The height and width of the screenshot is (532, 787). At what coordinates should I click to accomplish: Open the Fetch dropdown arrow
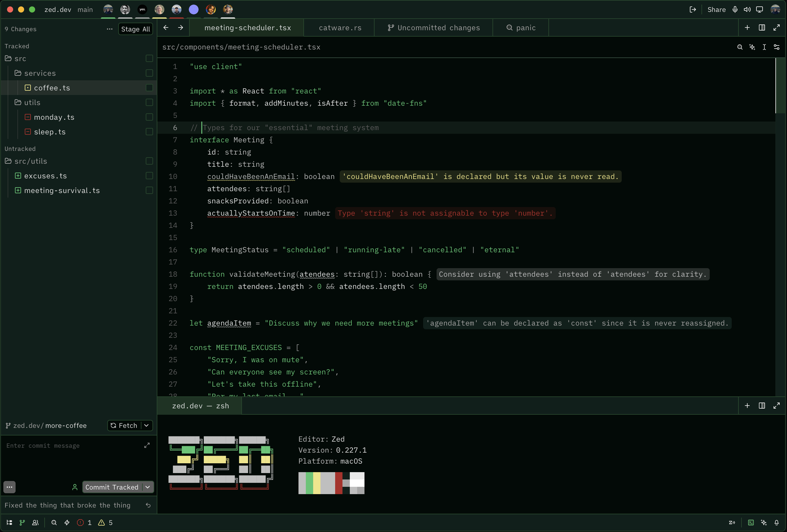point(147,425)
